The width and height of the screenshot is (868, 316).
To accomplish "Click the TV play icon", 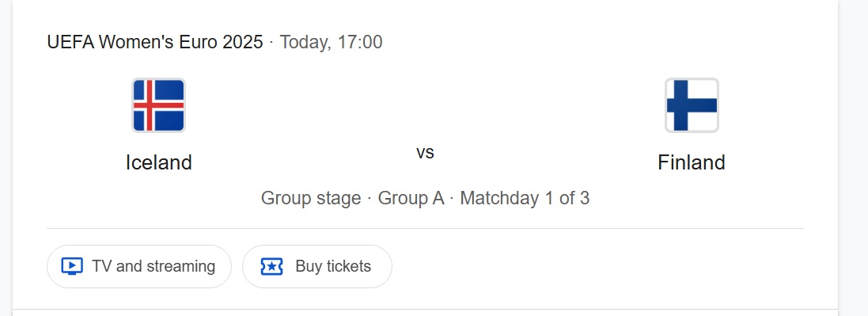I will pos(72,266).
